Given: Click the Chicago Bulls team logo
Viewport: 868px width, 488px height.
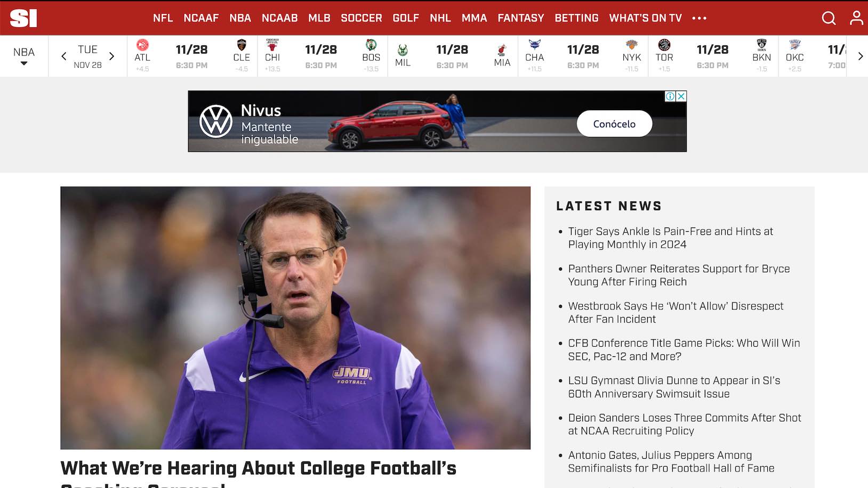Looking at the screenshot, I should (x=272, y=45).
